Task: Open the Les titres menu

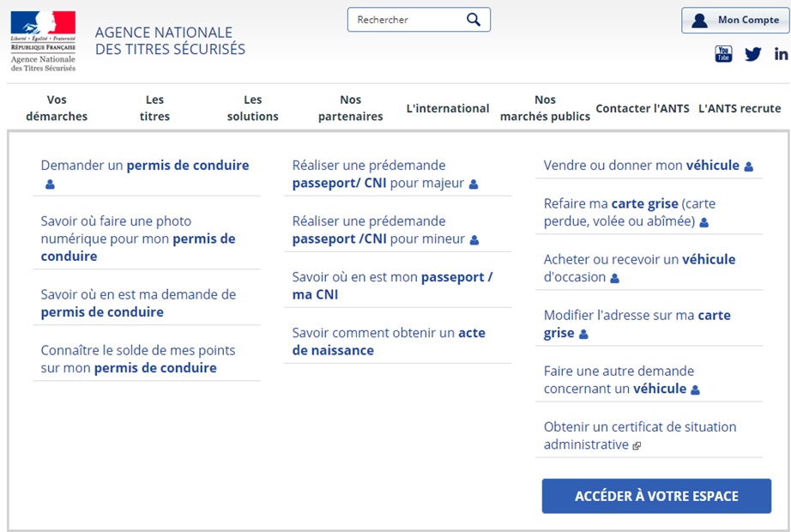Action: click(154, 108)
